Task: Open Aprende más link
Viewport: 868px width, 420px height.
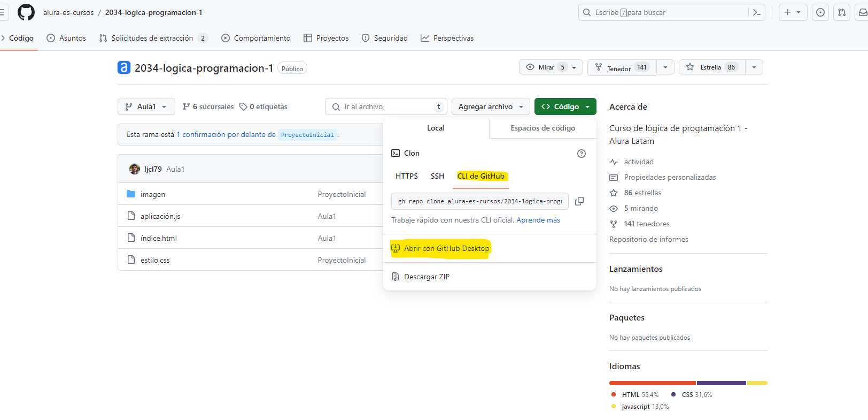Action: point(538,220)
